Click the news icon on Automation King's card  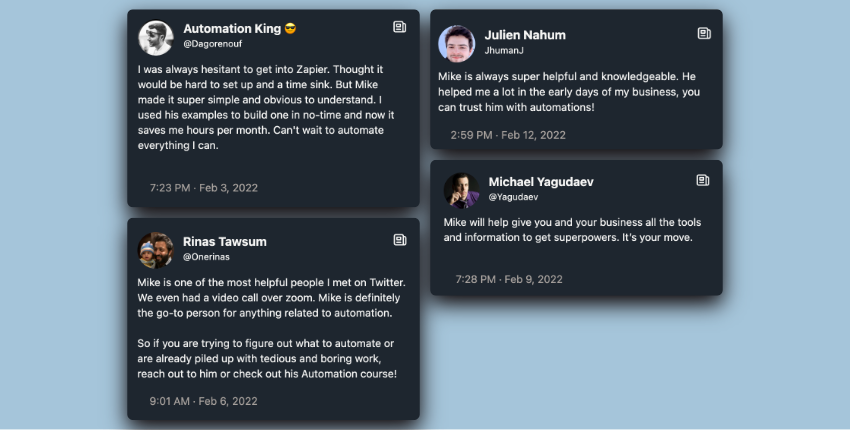(400, 27)
